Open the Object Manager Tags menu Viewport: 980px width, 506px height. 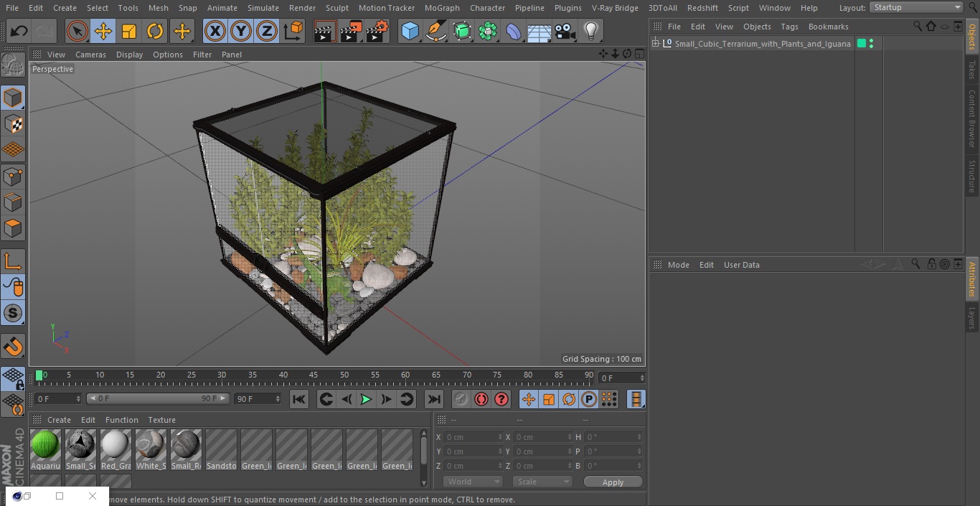789,27
